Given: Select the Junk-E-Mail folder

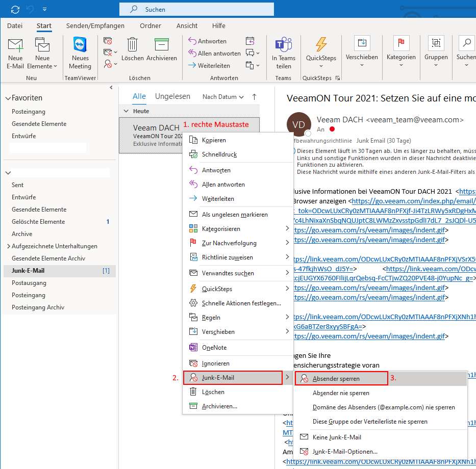Looking at the screenshot, I should (60, 271).
